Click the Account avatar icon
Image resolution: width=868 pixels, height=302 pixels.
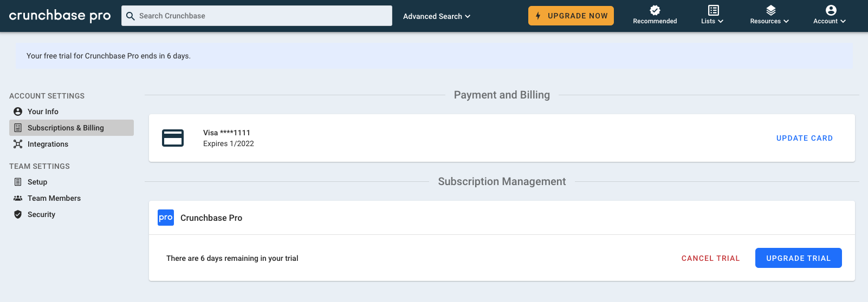831,10
